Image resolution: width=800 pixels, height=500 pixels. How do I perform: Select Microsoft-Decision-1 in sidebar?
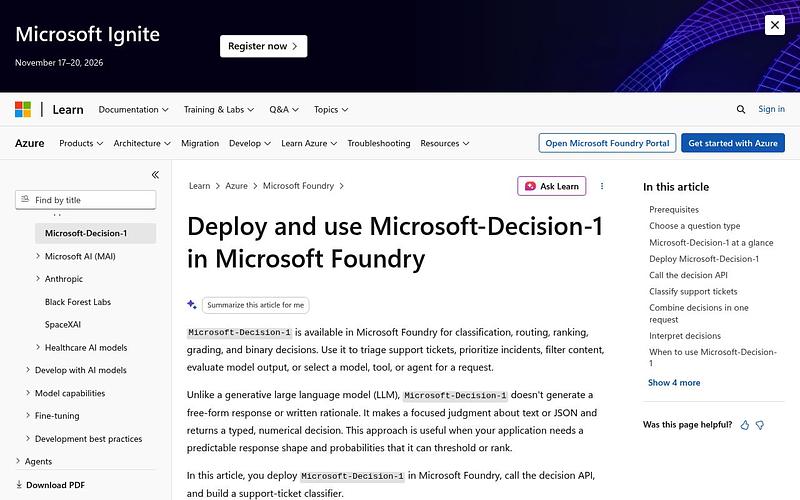pyautogui.click(x=95, y=233)
